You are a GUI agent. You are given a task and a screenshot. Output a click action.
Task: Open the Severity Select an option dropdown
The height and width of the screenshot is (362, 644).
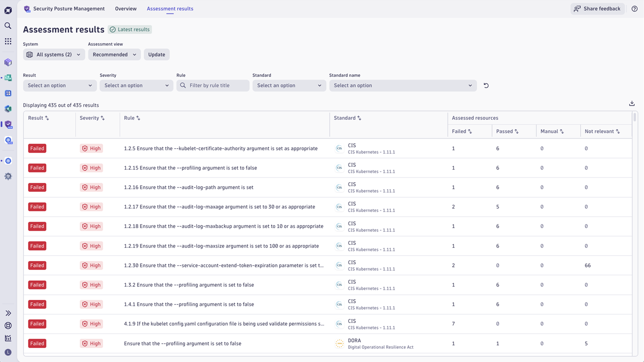point(136,85)
